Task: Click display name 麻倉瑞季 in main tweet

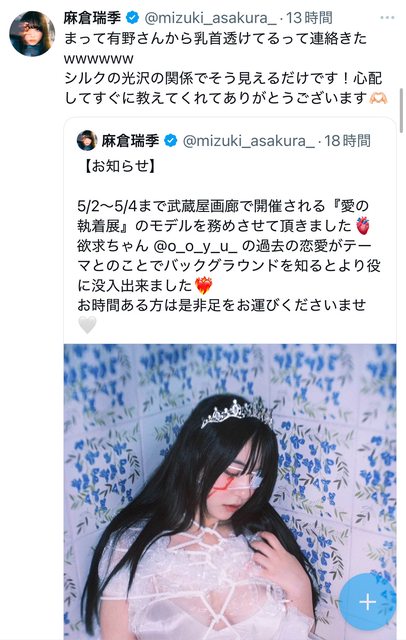Action: (x=93, y=18)
